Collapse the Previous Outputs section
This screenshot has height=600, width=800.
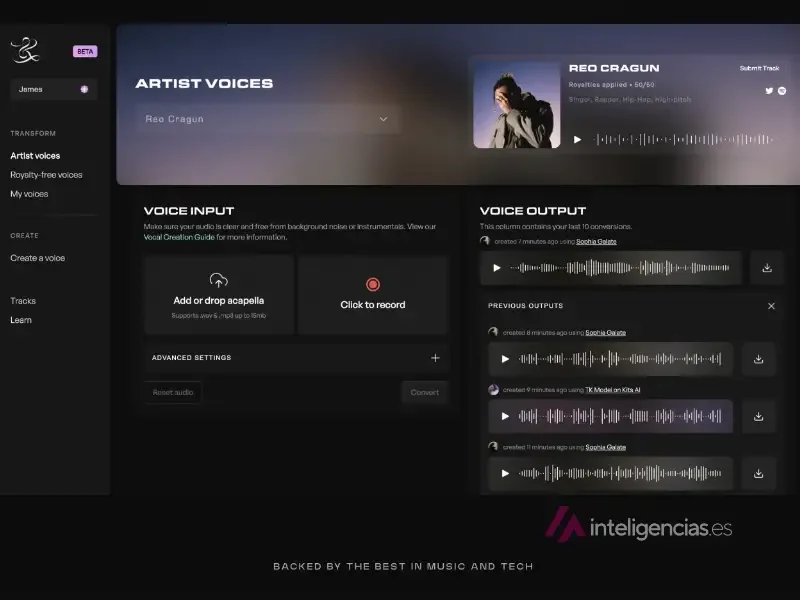(x=771, y=306)
